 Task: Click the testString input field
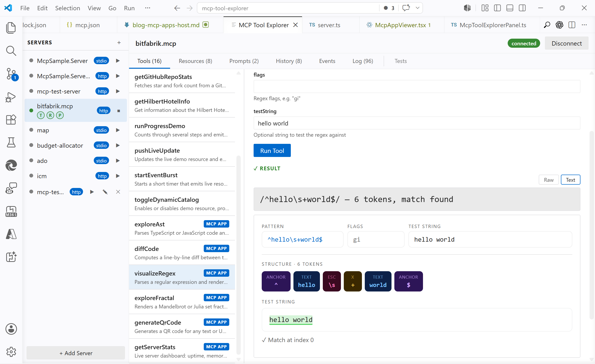tap(417, 123)
